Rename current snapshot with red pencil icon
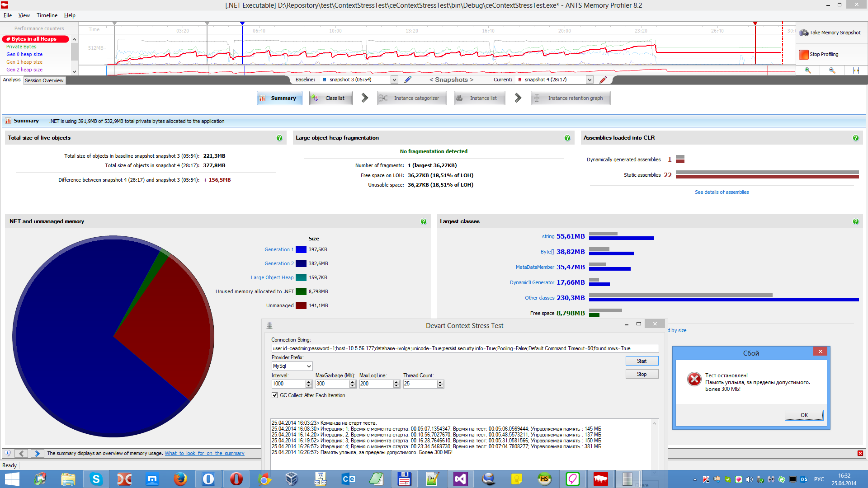868x488 pixels. [603, 80]
